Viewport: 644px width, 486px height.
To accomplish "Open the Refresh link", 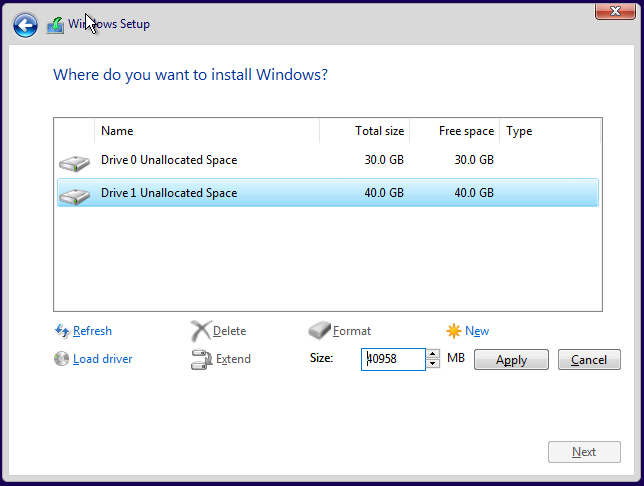I will (92, 331).
